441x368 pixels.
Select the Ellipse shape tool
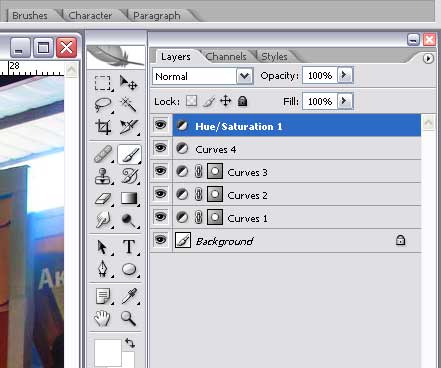tap(129, 269)
